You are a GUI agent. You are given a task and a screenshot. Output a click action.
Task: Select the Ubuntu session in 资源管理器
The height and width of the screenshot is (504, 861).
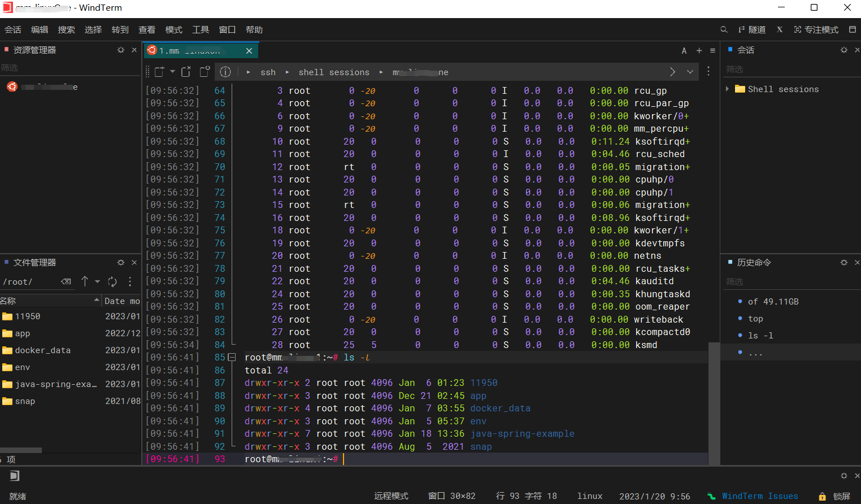[x=42, y=87]
